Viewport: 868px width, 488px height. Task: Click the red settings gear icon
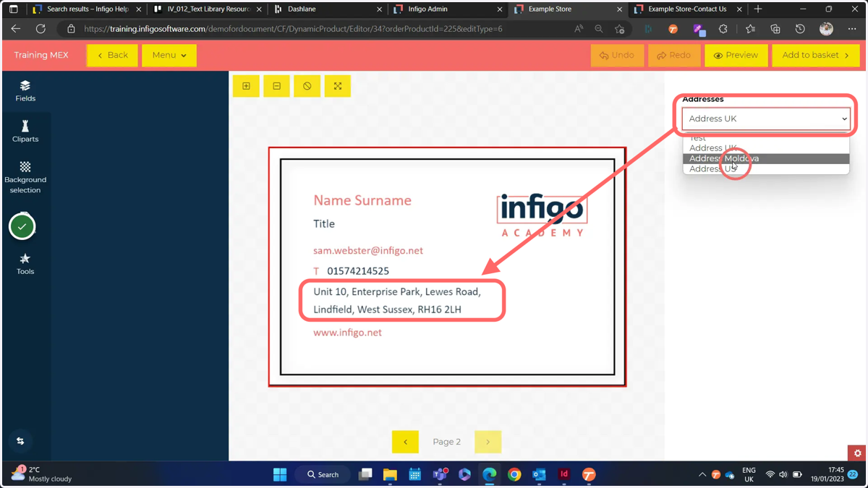(x=857, y=453)
